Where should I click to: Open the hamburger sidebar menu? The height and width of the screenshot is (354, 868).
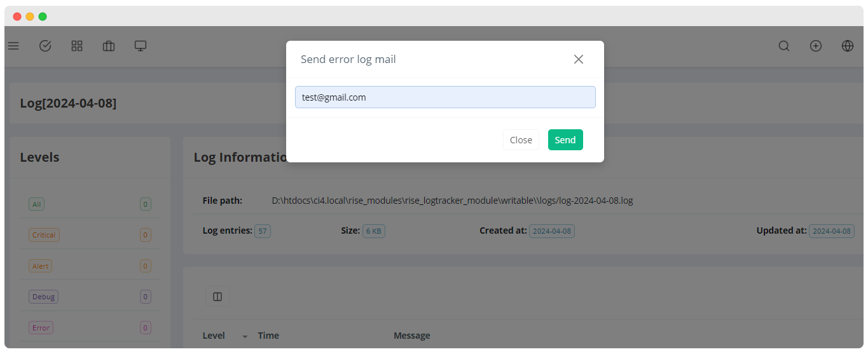[x=13, y=46]
